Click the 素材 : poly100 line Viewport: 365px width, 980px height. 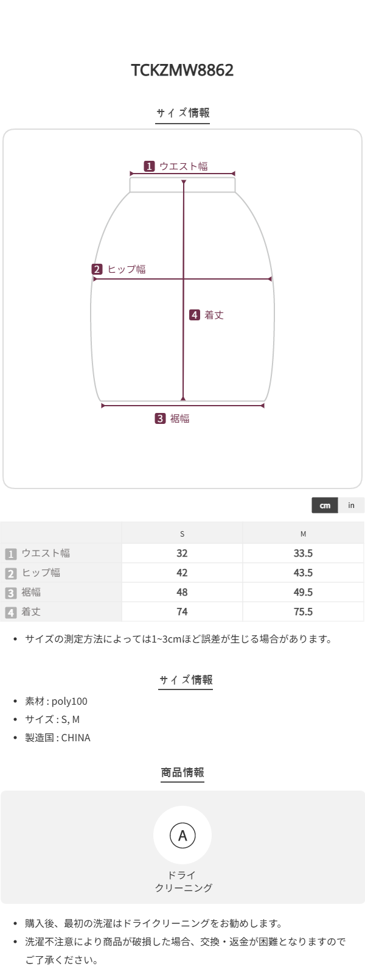tap(56, 701)
